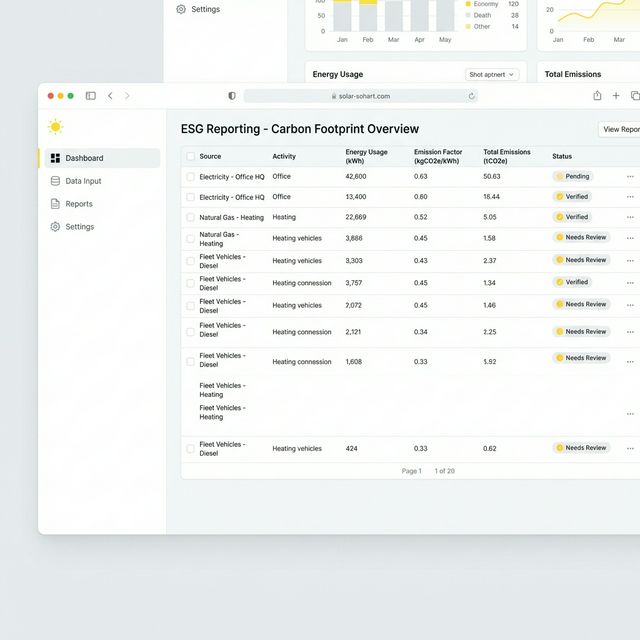640x640 pixels.
Task: Toggle the browser sidebar icon
Action: point(91,96)
